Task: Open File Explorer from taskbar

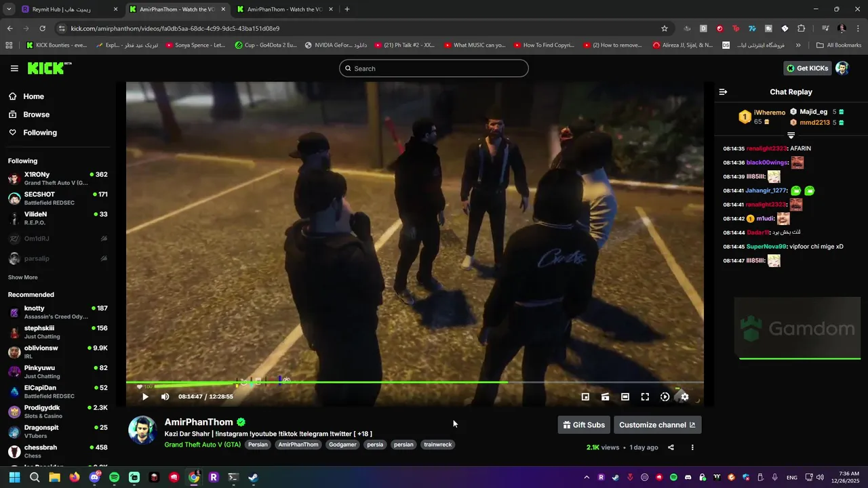Action: point(54,477)
